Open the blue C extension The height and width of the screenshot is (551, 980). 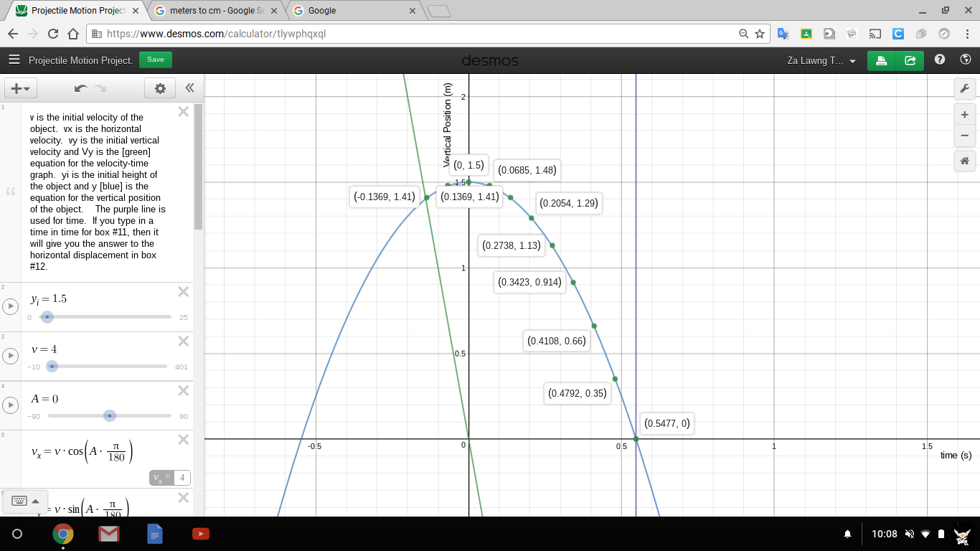898,34
